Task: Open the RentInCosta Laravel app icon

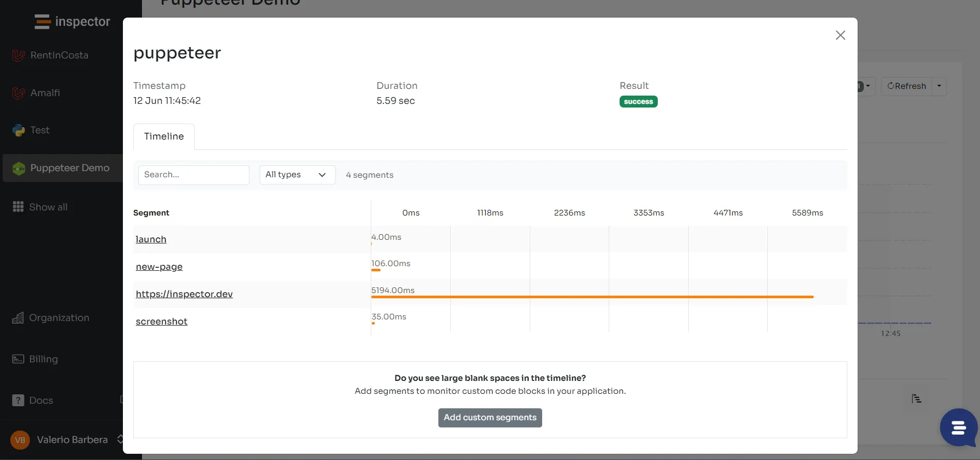Action: click(19, 55)
